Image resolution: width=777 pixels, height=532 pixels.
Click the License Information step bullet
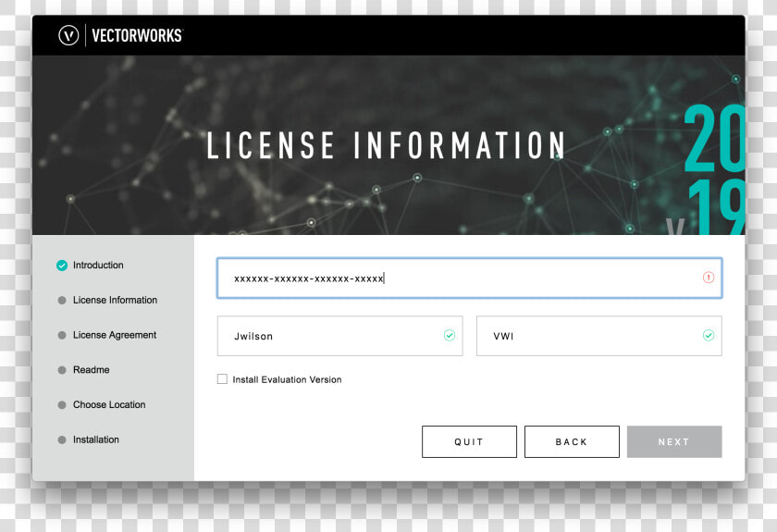tap(62, 300)
